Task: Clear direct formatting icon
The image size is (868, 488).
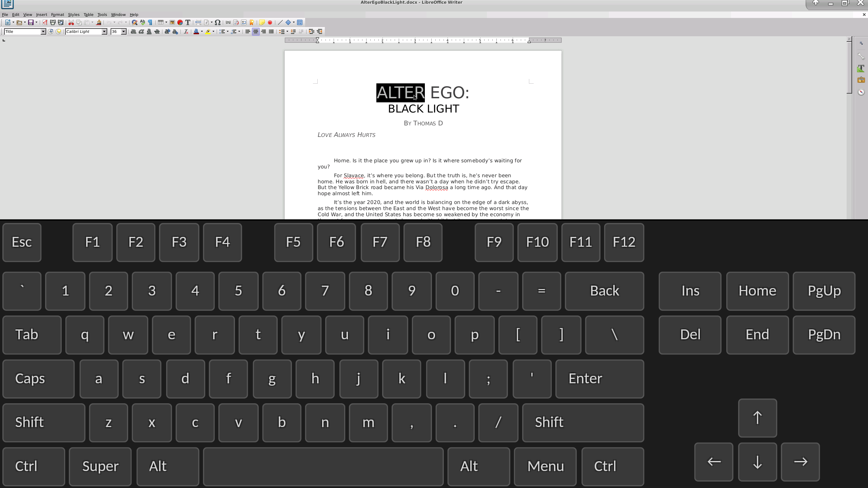Action: tap(186, 32)
